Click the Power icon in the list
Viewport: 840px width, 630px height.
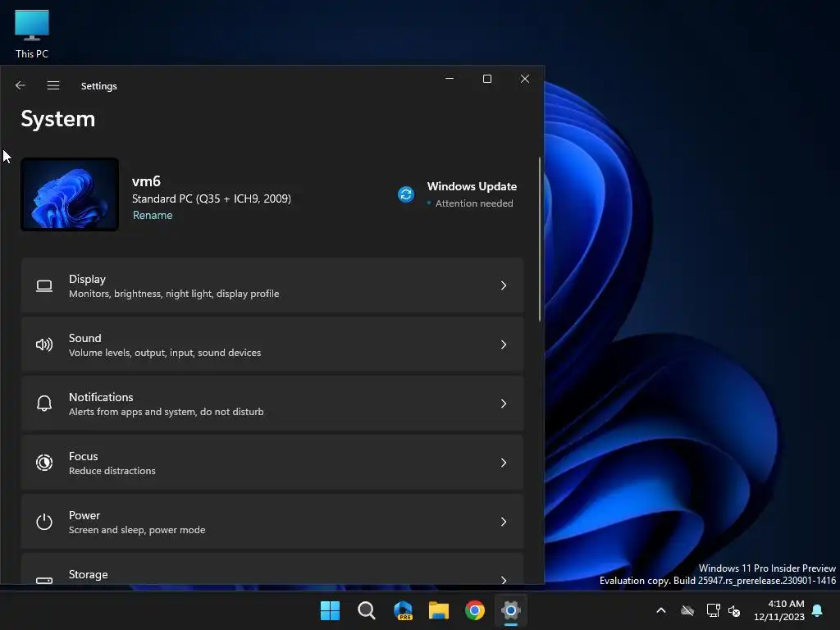tap(44, 522)
